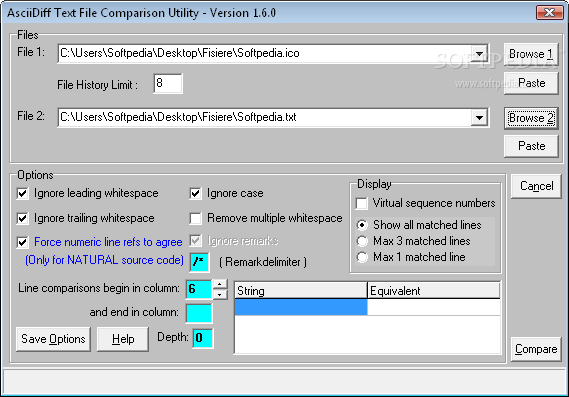The image size is (569, 397).
Task: Click the Browse 2 button
Action: coord(531,118)
